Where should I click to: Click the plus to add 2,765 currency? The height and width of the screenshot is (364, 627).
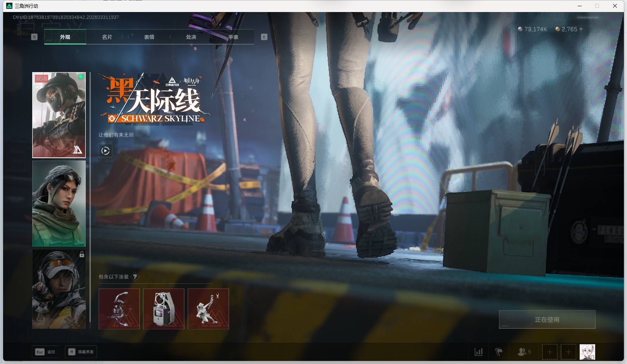pyautogui.click(x=581, y=29)
